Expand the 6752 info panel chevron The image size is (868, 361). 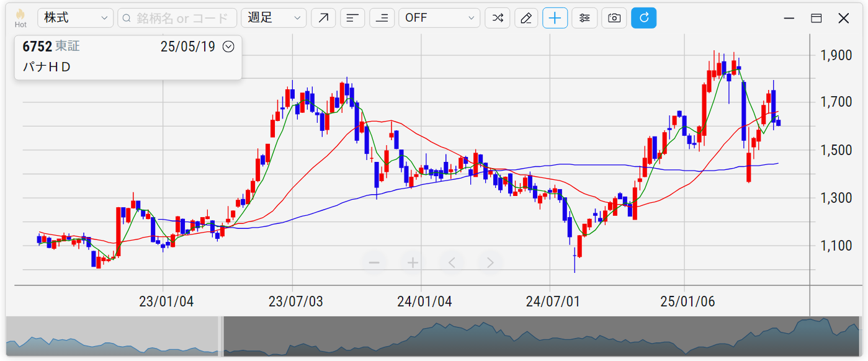point(228,47)
